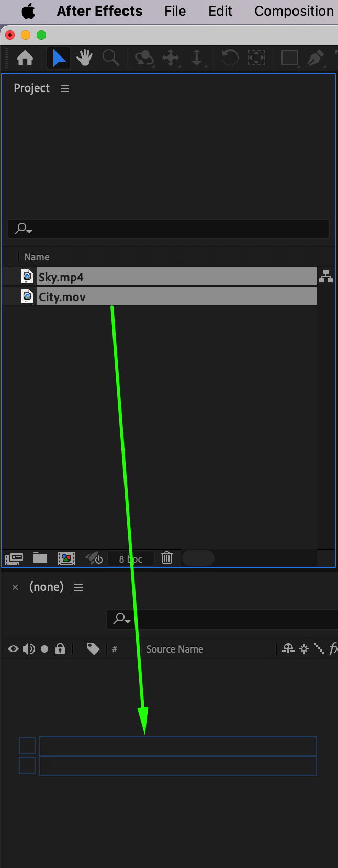Choose the Hand tool
Viewport: 338px width, 868px height.
84,58
